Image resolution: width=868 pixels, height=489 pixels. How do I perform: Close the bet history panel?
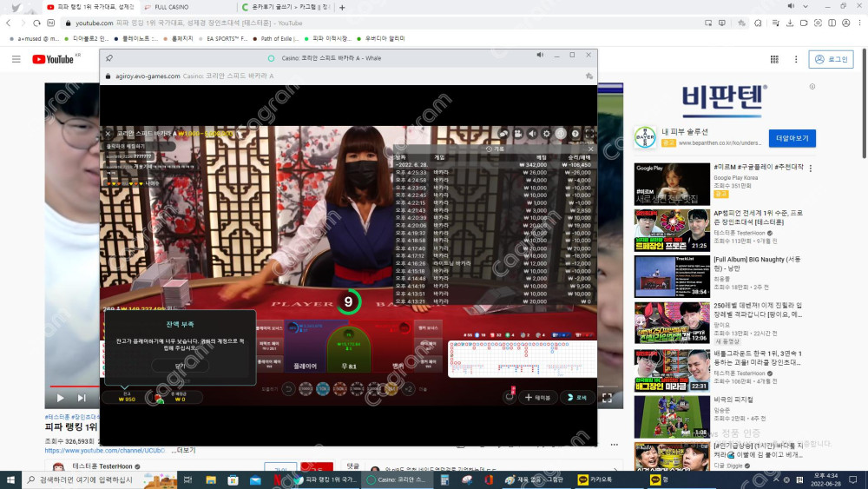coord(589,149)
